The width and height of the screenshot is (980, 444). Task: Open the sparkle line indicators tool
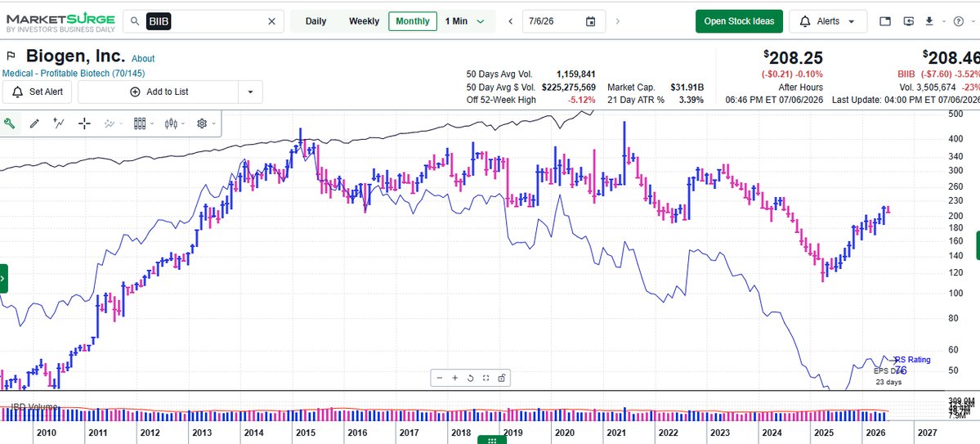[110, 123]
